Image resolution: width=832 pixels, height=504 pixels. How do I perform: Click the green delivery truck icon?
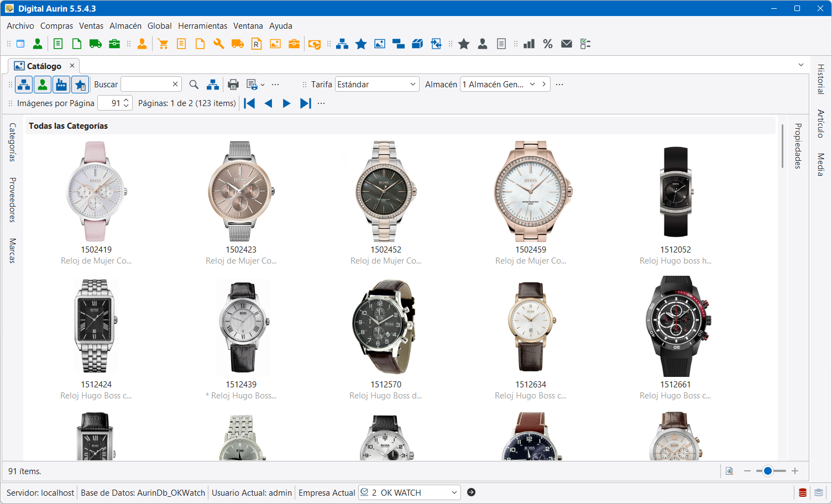pyautogui.click(x=96, y=44)
